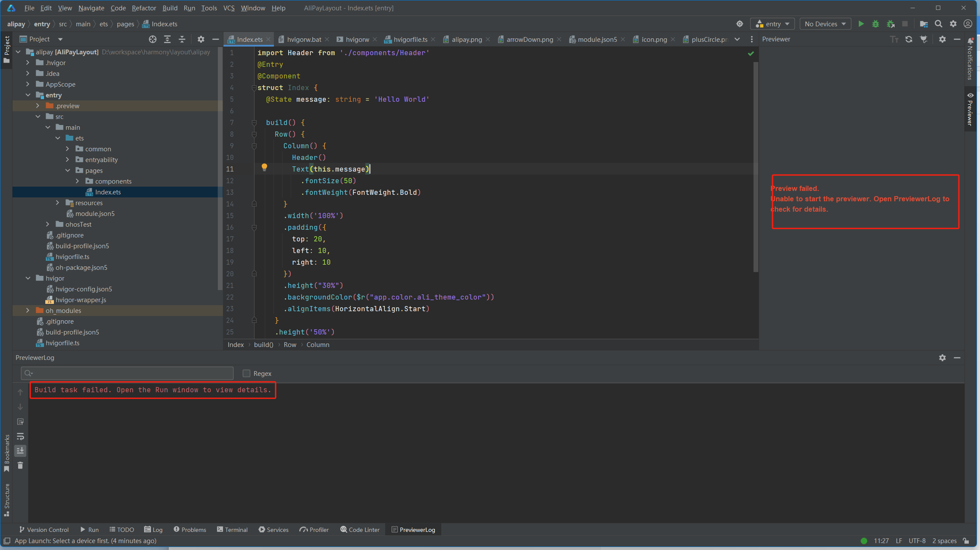Image resolution: width=980 pixels, height=550 pixels.
Task: Collapse all in the Project panel
Action: tap(182, 39)
